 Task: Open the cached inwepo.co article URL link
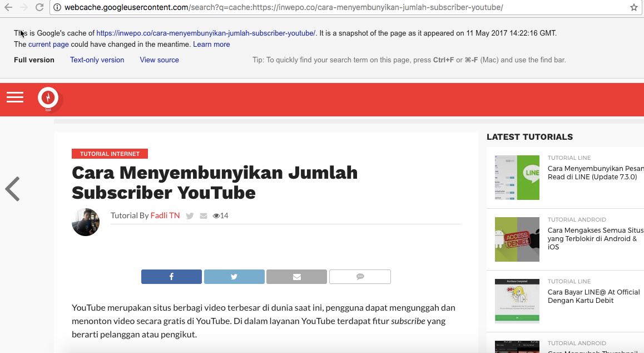pos(206,33)
